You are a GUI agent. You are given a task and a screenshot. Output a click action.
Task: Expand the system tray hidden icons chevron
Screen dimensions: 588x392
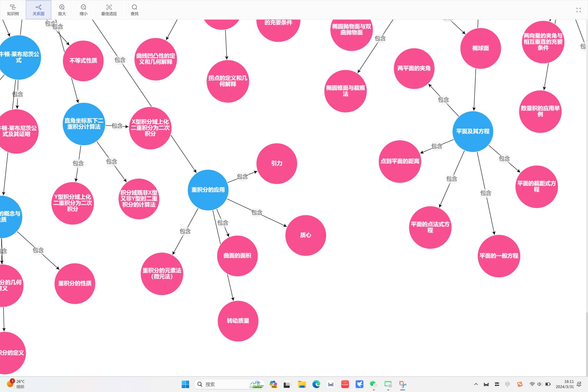[x=476, y=384]
